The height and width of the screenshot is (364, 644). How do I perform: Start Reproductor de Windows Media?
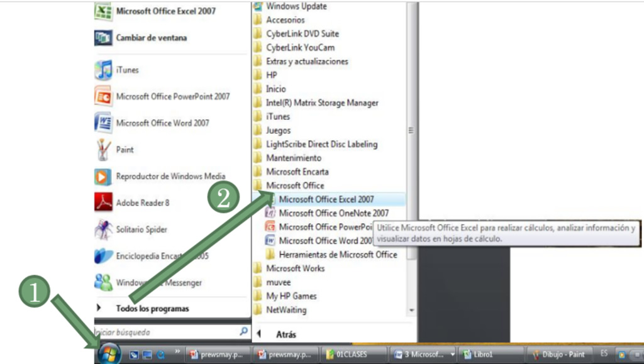170,176
